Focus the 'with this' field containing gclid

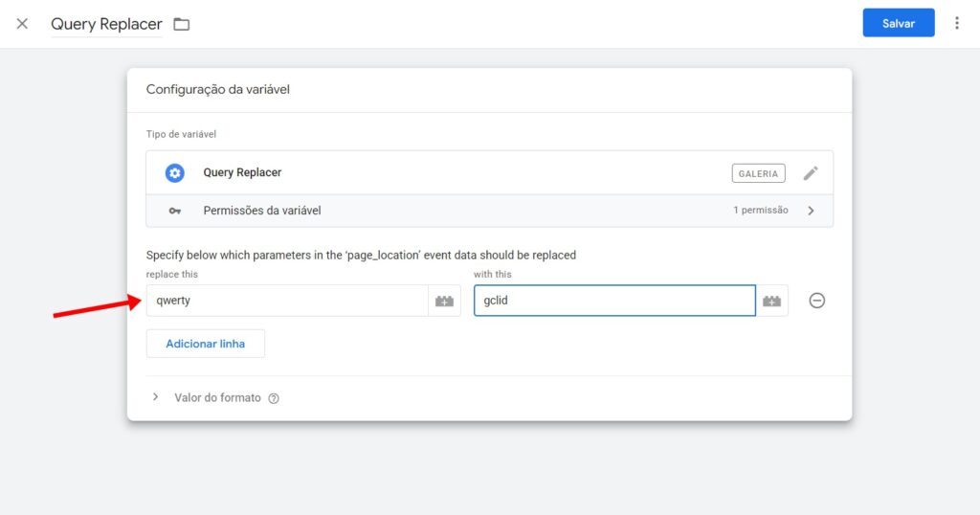tap(613, 301)
